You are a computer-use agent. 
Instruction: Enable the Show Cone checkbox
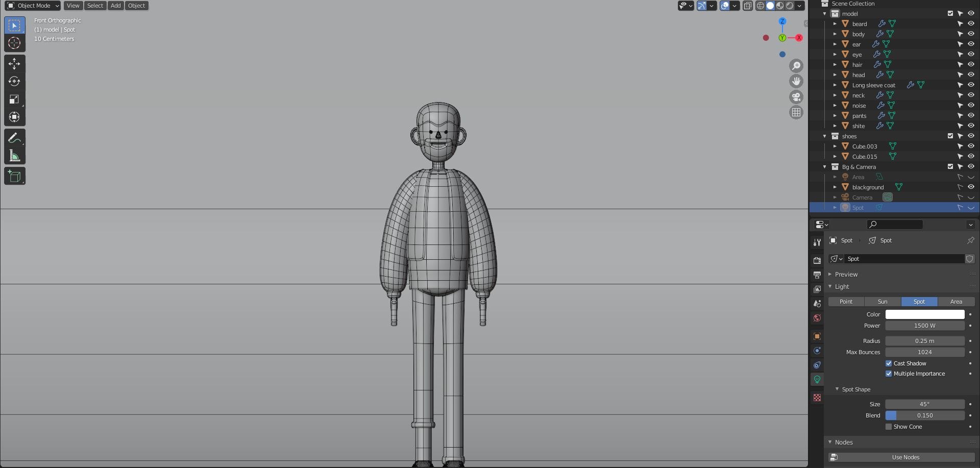coord(889,427)
